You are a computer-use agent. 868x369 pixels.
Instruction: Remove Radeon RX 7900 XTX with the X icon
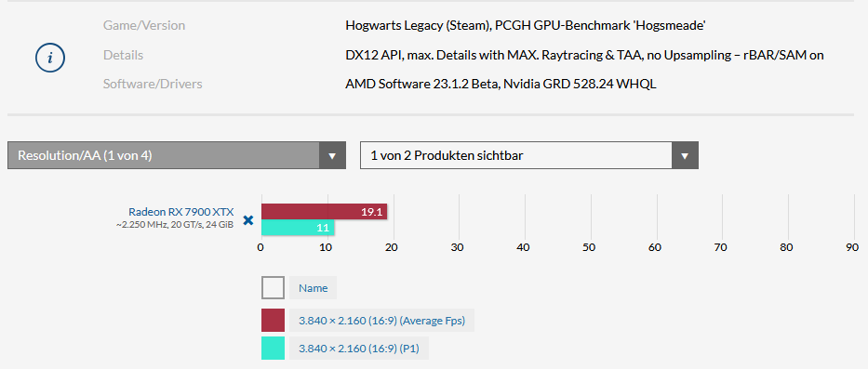[x=248, y=219]
